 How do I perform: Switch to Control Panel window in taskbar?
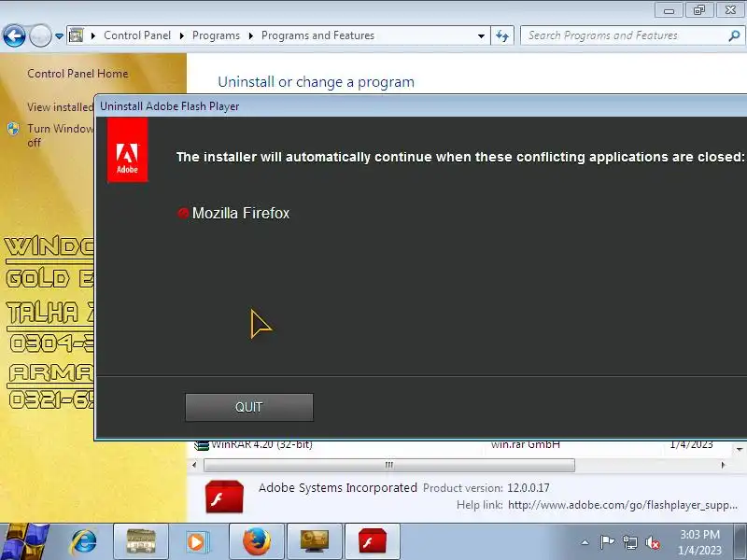[x=315, y=542]
